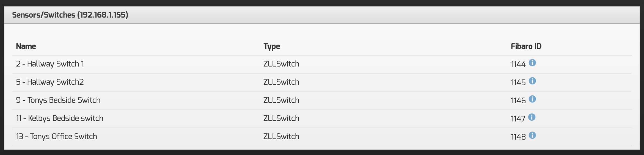Select the 2 - Hallway Switch 1 row

50,64
